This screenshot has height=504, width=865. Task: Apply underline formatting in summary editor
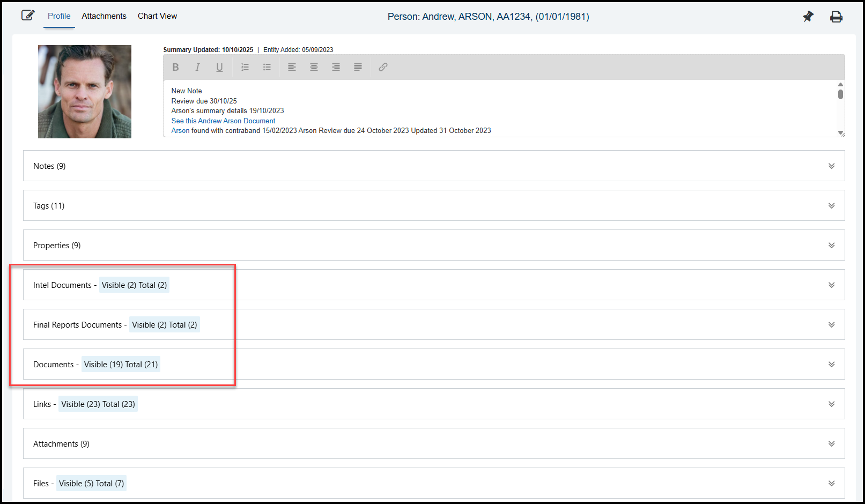pos(219,67)
